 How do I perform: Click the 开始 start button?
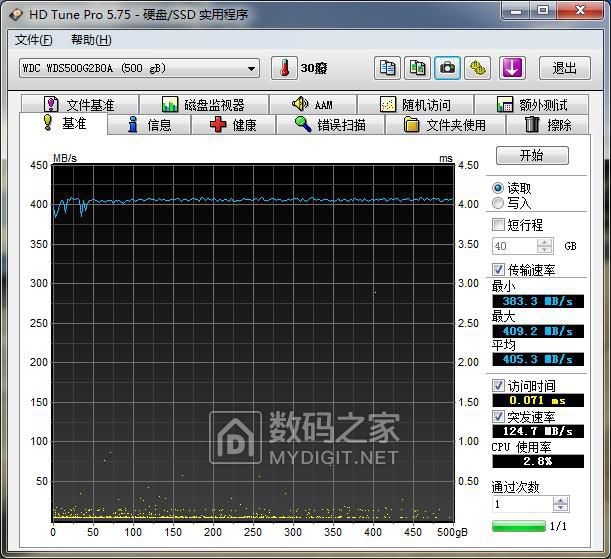click(531, 156)
